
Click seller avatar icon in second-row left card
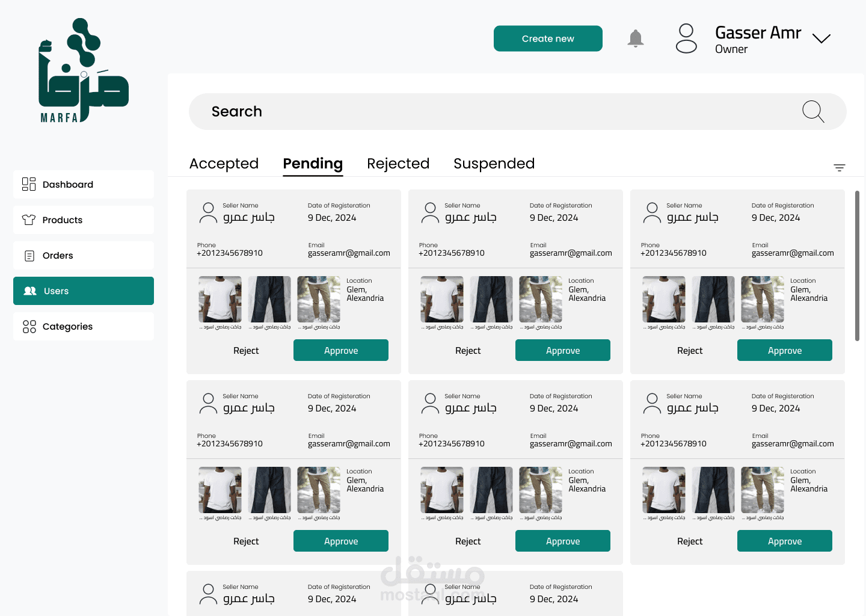(x=208, y=404)
